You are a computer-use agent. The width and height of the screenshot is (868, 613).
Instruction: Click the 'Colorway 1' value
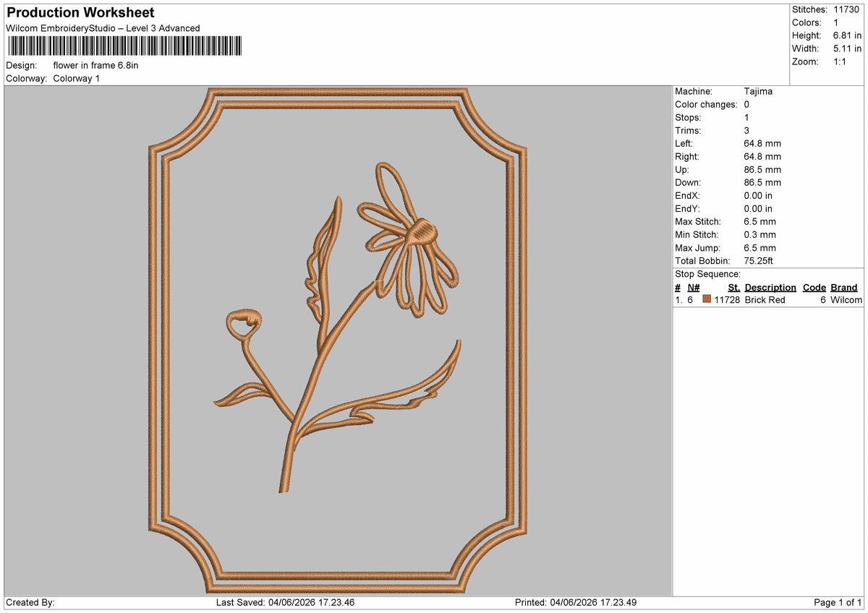[77, 78]
